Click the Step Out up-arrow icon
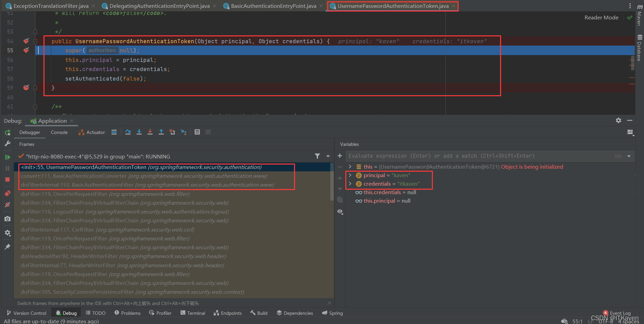Viewport: 644px width, 324px height. (x=161, y=132)
